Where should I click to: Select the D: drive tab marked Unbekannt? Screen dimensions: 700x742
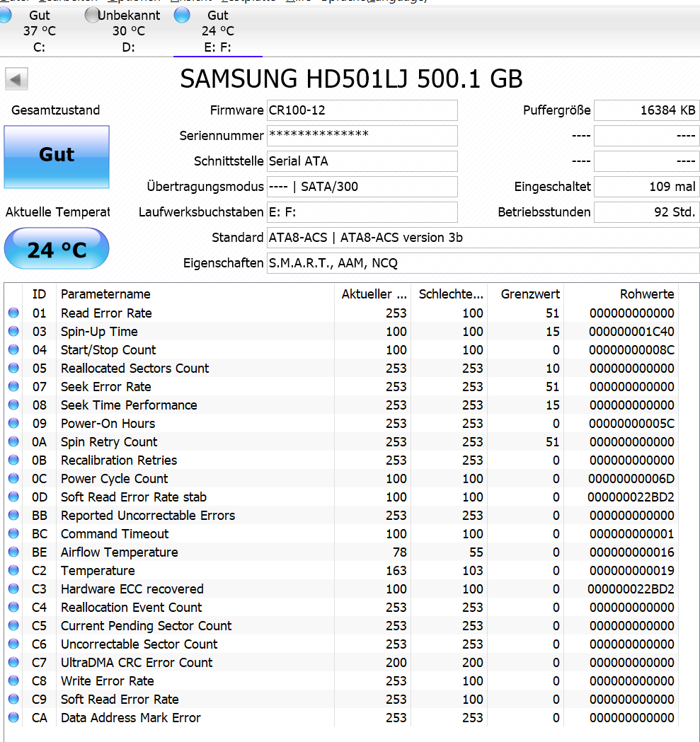pyautogui.click(x=128, y=31)
